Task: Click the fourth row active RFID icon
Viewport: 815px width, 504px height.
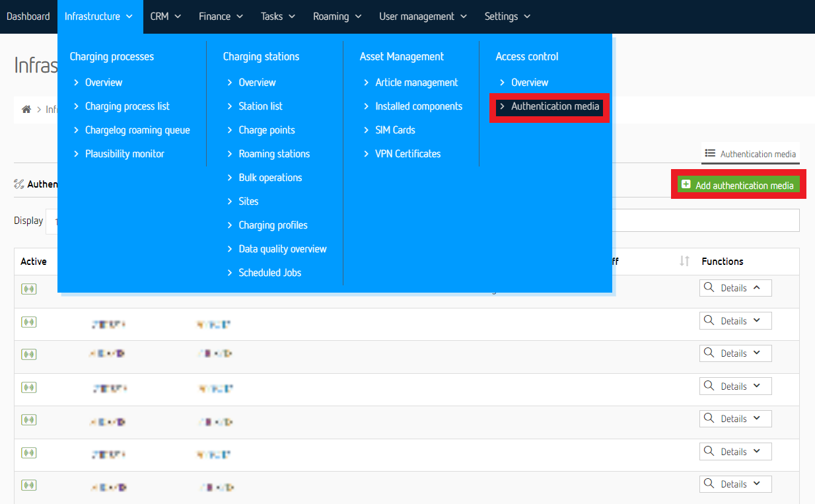Action: [28, 387]
